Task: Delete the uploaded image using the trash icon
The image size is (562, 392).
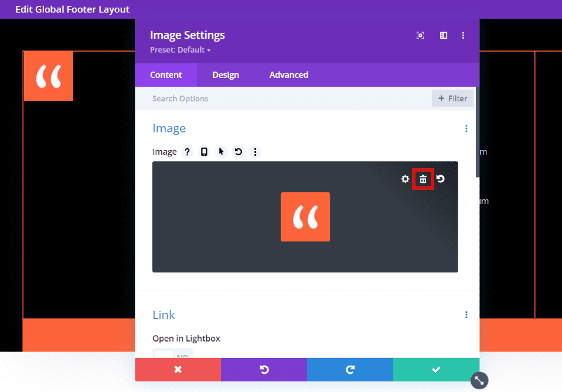Action: [423, 179]
